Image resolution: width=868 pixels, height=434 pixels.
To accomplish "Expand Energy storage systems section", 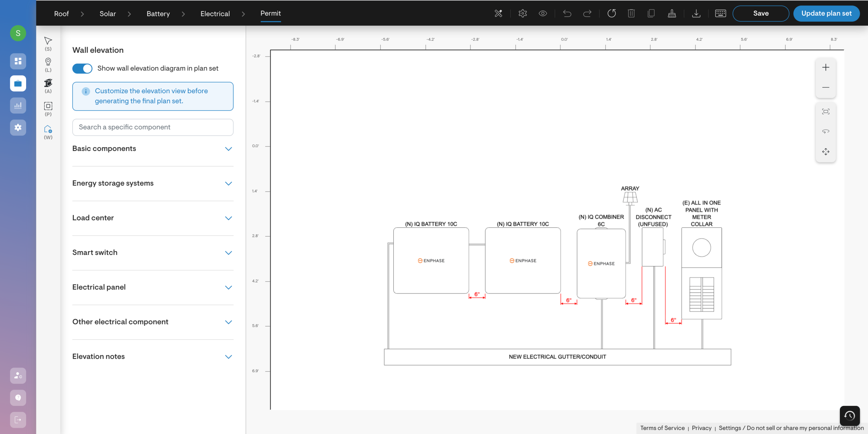I will coord(229,183).
